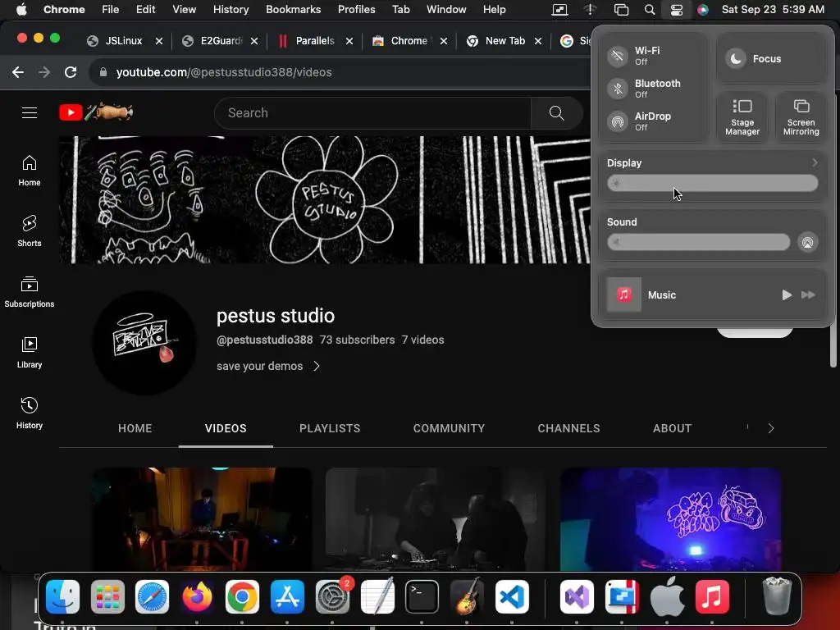Viewport: 840px width, 630px height.
Task: Click the YouTube logo
Action: click(x=96, y=112)
